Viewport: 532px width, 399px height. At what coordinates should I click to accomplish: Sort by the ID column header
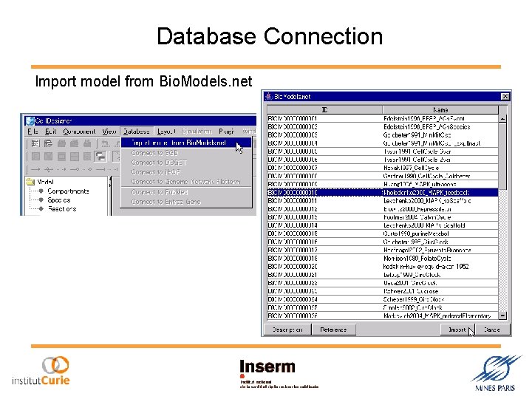[x=324, y=109]
